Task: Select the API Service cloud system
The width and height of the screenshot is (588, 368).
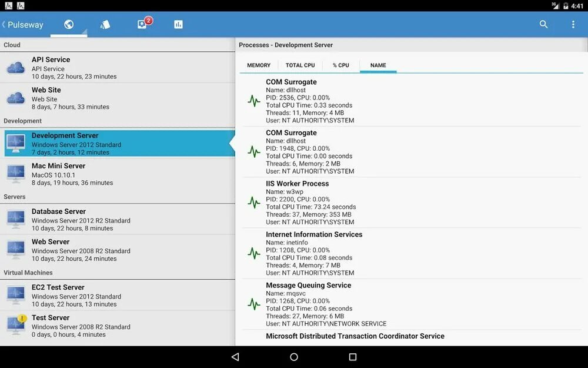Action: tap(118, 68)
